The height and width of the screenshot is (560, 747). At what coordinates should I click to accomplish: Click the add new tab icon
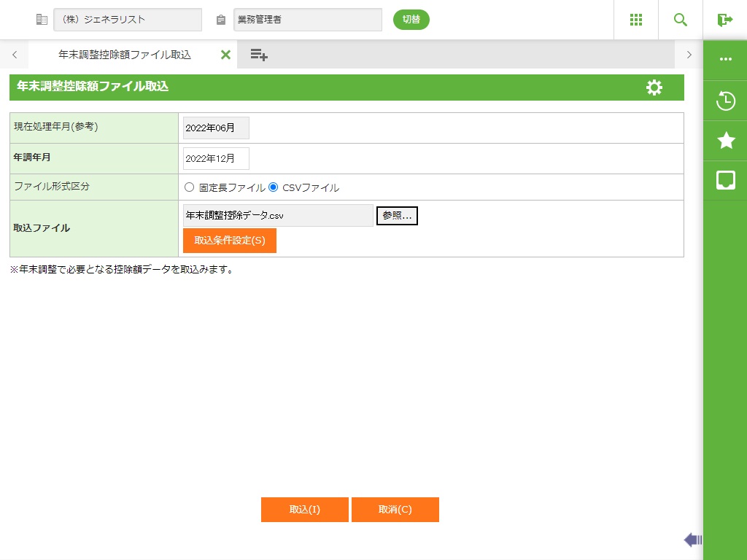point(258,55)
